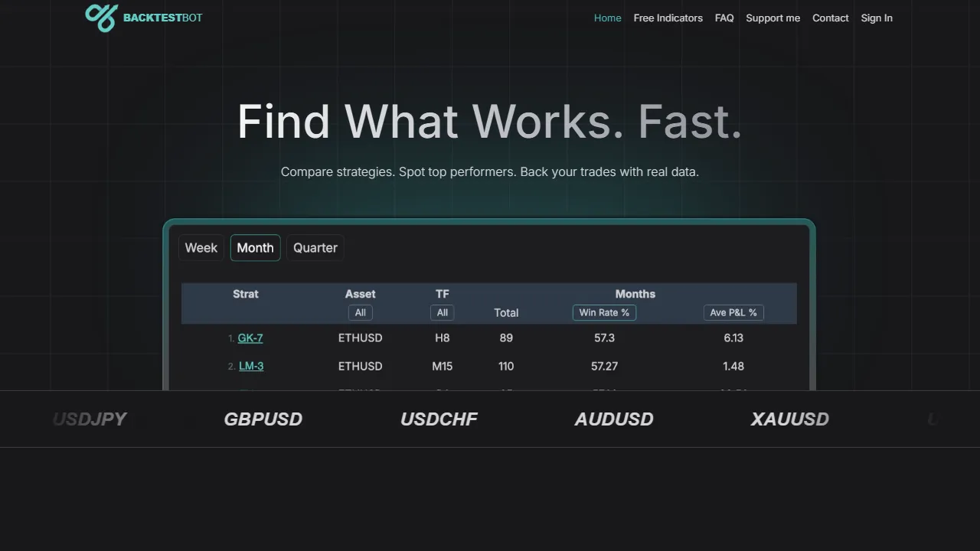Image resolution: width=980 pixels, height=551 pixels.
Task: Click Sign In in the navigation bar
Action: click(x=877, y=18)
